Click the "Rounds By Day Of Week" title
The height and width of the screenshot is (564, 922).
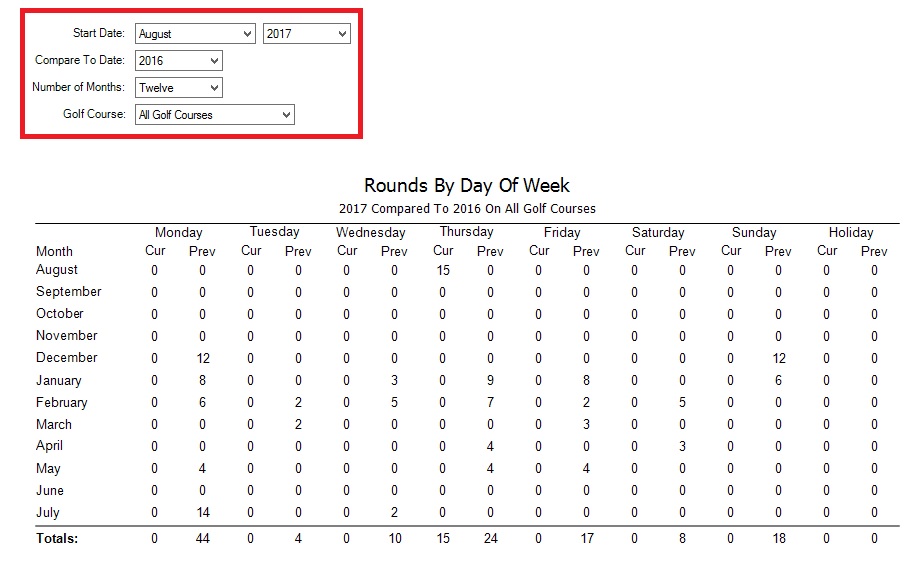[467, 185]
